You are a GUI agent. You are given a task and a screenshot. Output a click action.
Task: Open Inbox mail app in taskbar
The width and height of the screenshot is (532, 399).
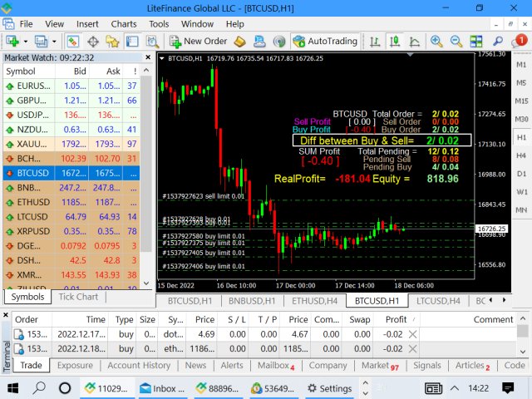163,388
